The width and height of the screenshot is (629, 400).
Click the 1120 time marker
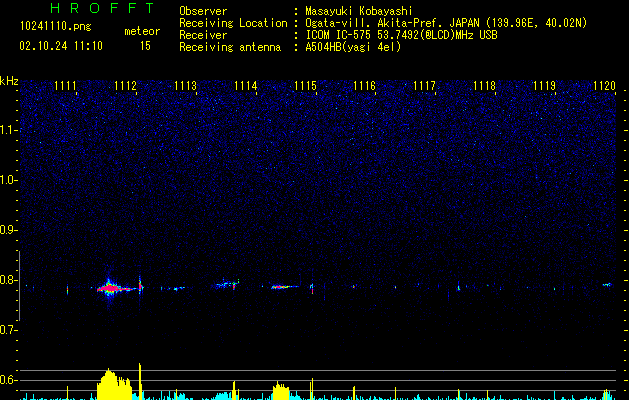pos(605,86)
